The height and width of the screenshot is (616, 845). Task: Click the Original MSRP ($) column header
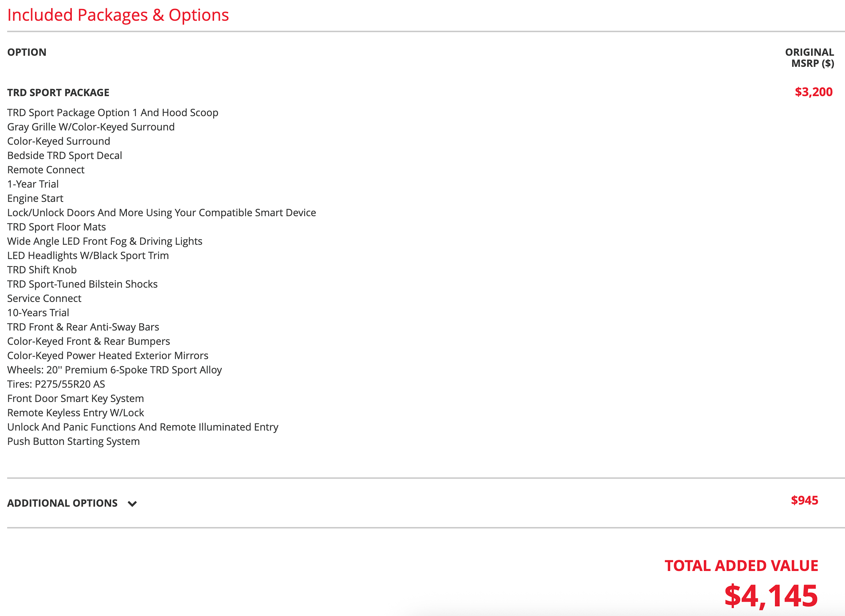coord(809,58)
